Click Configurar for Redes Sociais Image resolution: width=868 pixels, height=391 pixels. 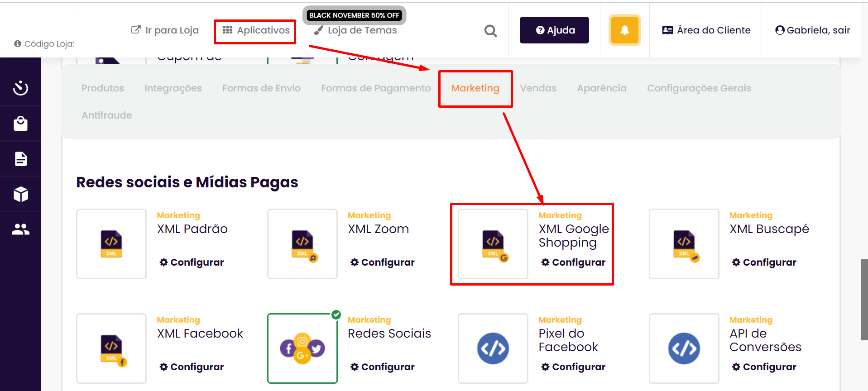[383, 367]
